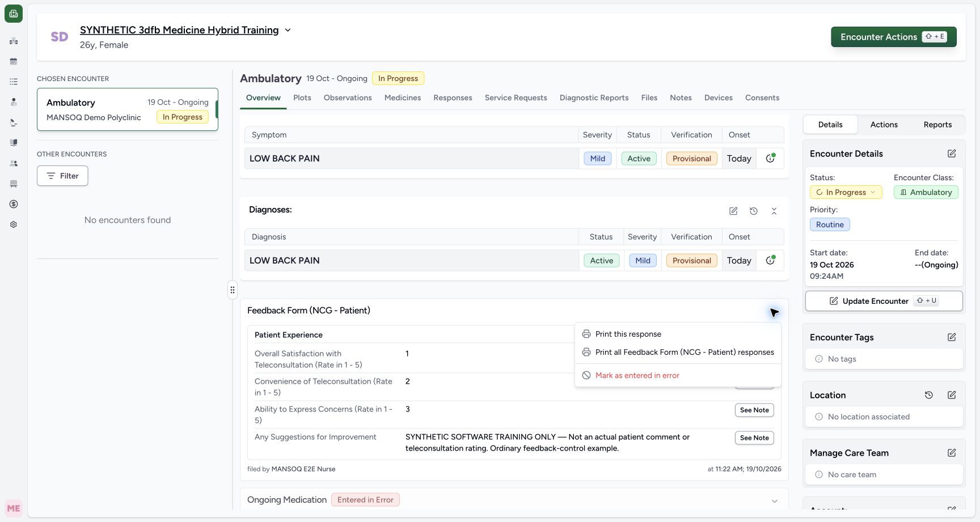Click See Note for Ability to Express Concerns

click(x=754, y=410)
